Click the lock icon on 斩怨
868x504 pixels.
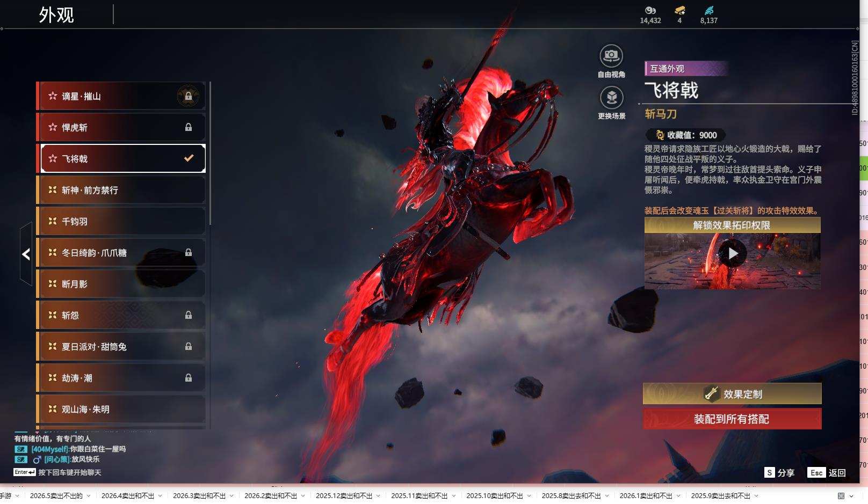[x=189, y=315]
